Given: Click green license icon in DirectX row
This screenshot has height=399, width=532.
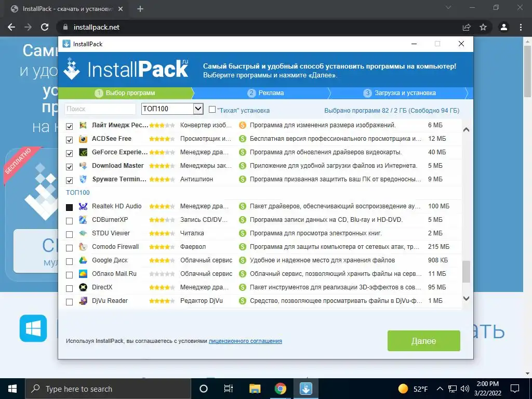Looking at the screenshot, I should point(242,287).
